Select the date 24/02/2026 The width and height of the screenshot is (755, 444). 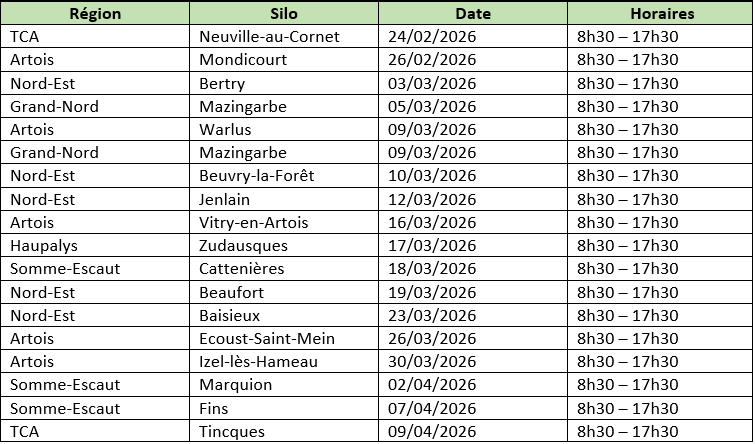tap(430, 37)
